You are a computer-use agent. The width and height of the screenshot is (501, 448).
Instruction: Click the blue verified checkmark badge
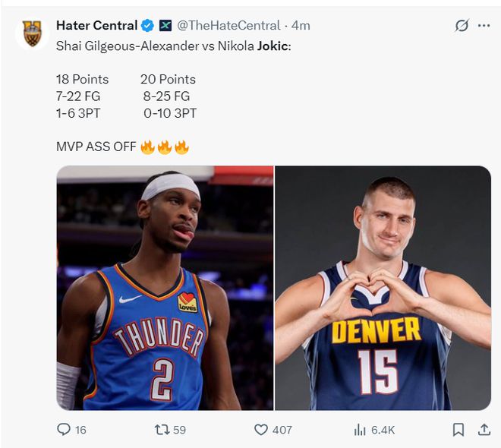tap(147, 26)
